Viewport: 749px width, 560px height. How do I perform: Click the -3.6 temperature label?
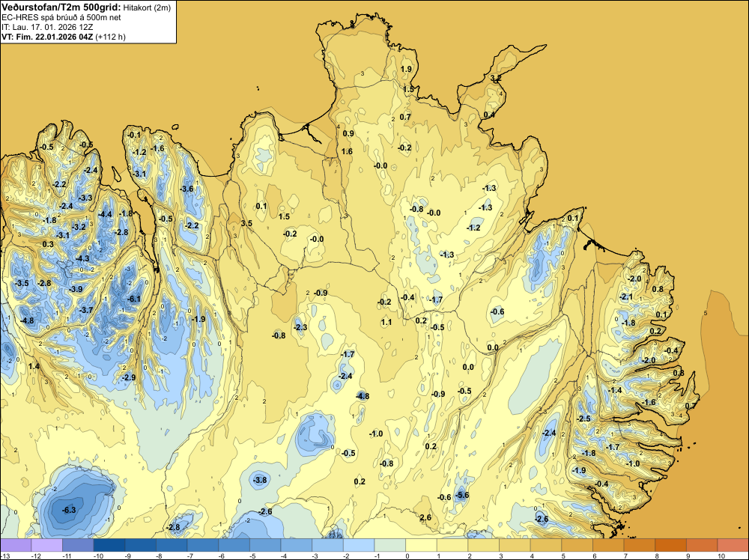click(x=187, y=189)
